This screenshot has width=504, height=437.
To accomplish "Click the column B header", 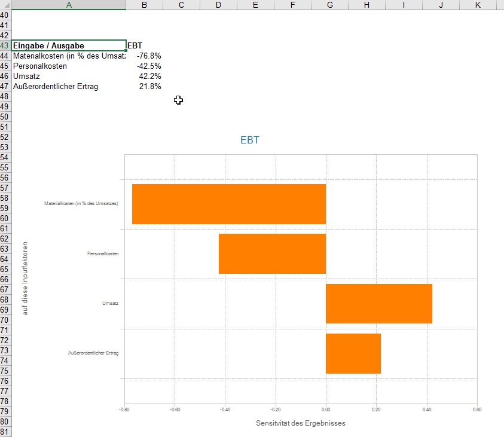I will 144,5.
